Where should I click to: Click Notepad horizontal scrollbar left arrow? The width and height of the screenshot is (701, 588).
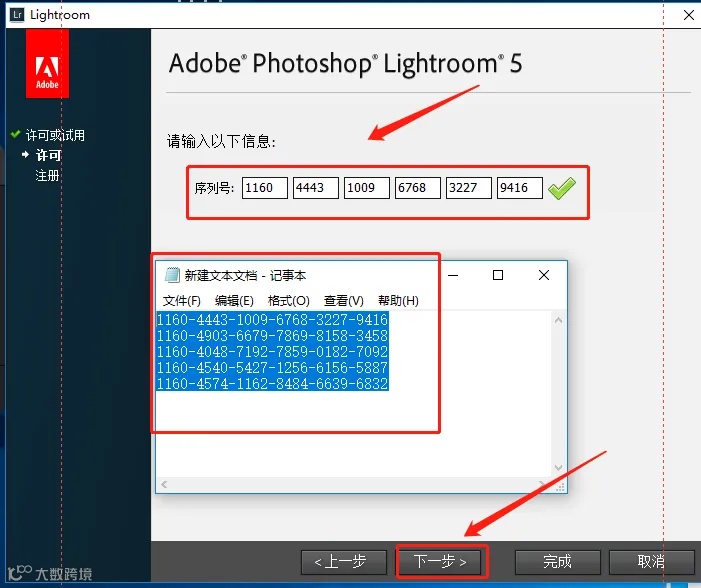164,484
